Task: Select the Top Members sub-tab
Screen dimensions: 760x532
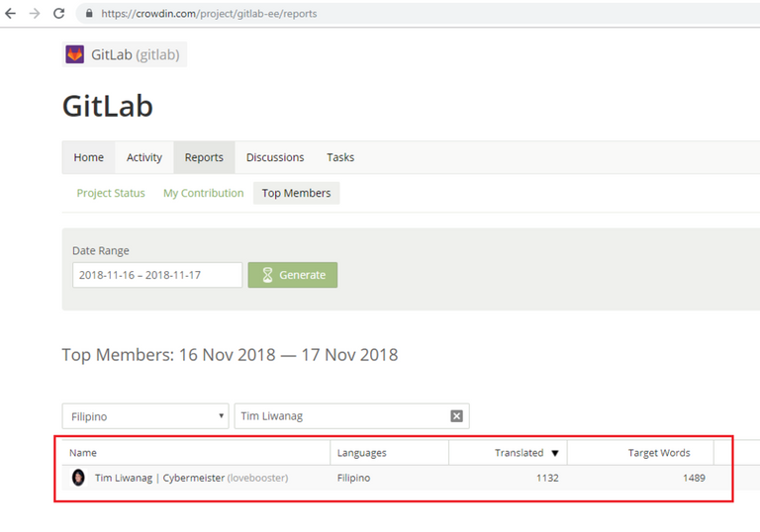Action: click(296, 194)
